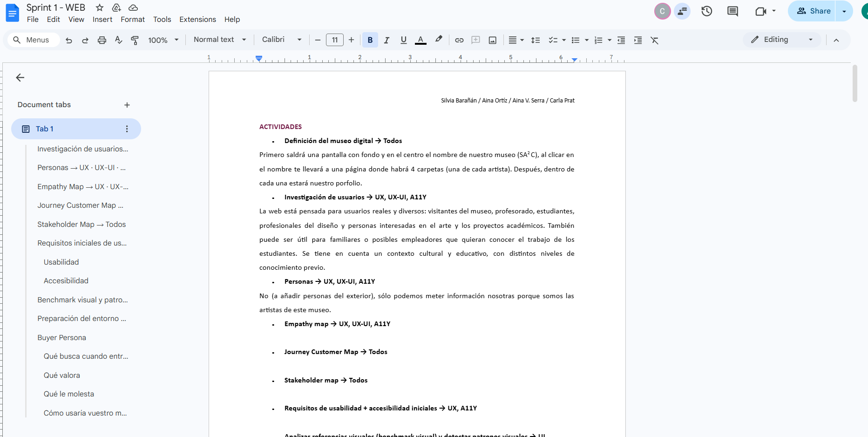Viewport: 868px width, 437px height.
Task: Expand the Normal text style dropdown
Action: (220, 40)
